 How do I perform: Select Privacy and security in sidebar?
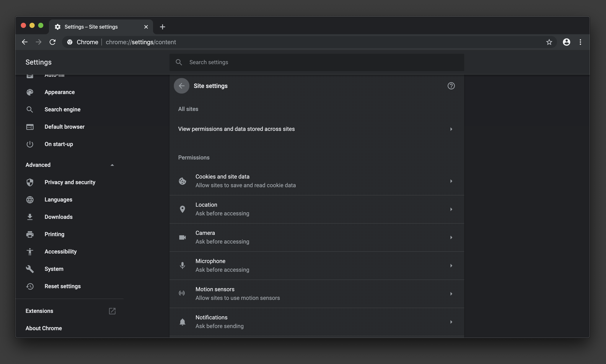click(70, 182)
